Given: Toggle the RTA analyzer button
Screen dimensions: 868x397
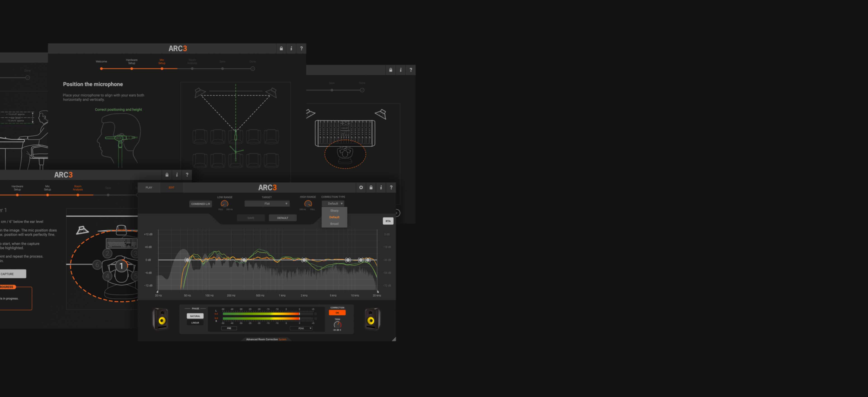Looking at the screenshot, I should [x=388, y=221].
